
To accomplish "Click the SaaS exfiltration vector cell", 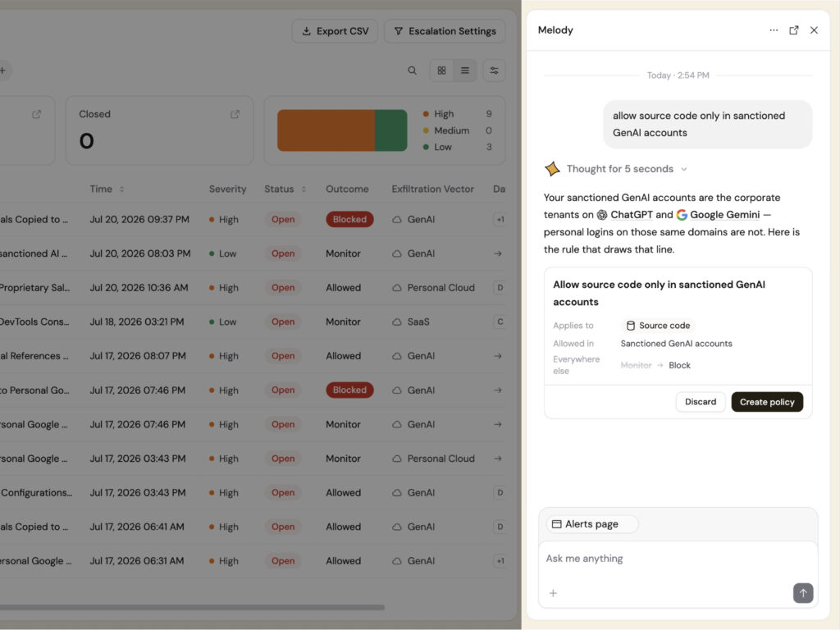I will point(411,322).
